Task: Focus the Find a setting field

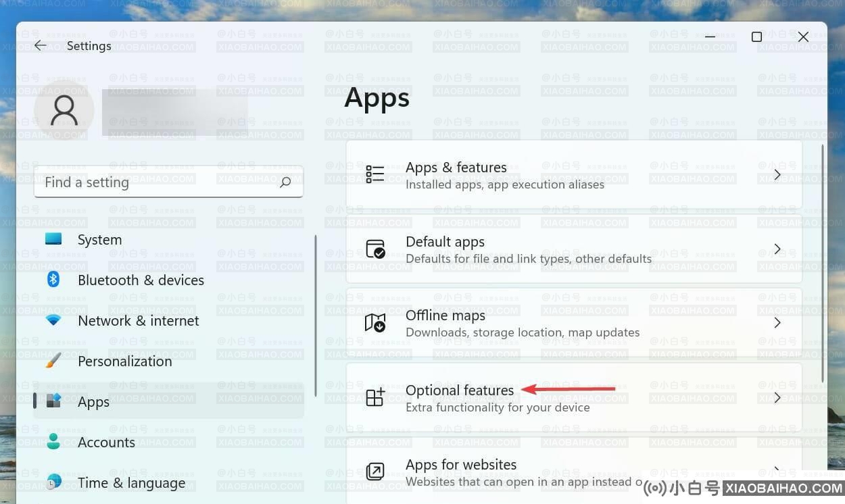Action: pyautogui.click(x=168, y=182)
